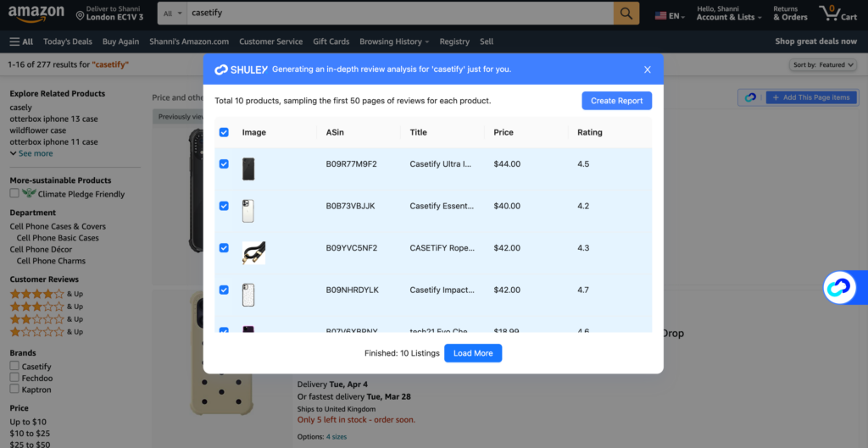The width and height of the screenshot is (868, 448).
Task: Uncheck the B09YVC5NF2 product row
Action: 224,248
